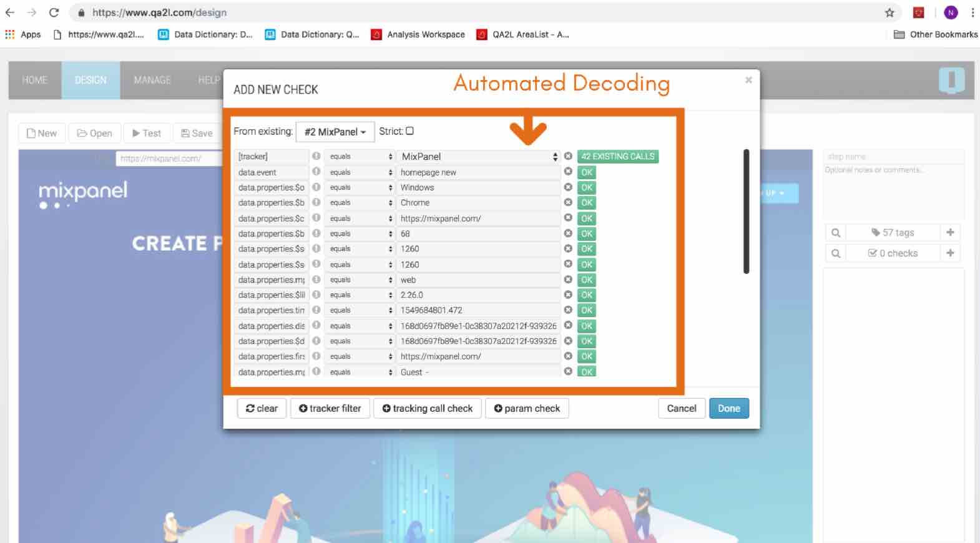Click OK in the Windows row
This screenshot has width=980, height=543.
pyautogui.click(x=587, y=187)
